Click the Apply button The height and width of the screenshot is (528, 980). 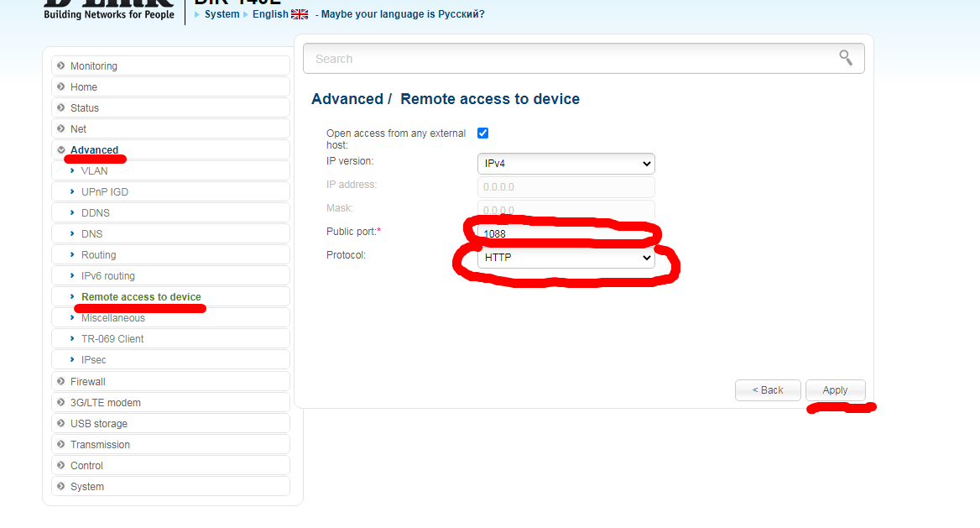pyautogui.click(x=835, y=389)
